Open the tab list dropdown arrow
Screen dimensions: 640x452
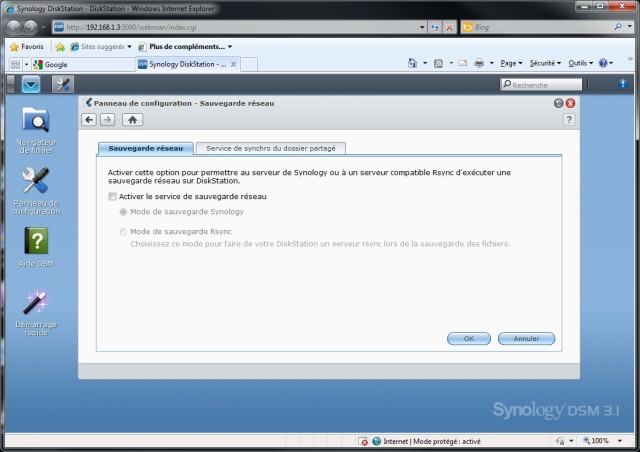[27, 64]
